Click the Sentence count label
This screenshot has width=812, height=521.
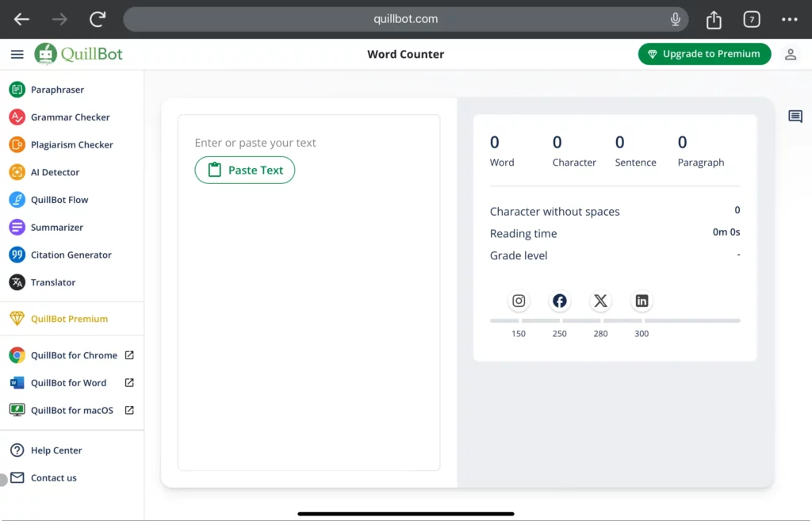pyautogui.click(x=635, y=162)
